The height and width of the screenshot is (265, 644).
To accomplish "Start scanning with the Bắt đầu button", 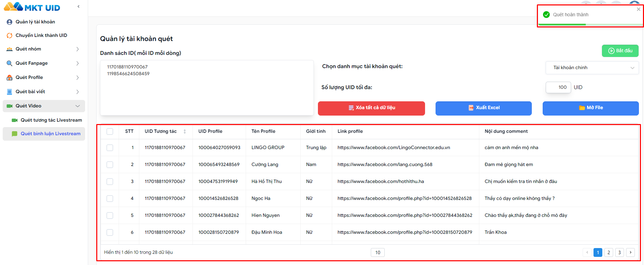I will pos(620,51).
